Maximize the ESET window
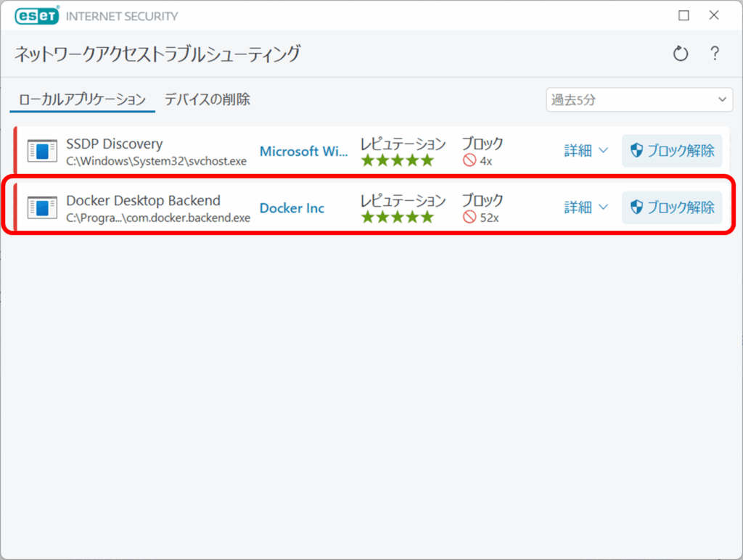This screenshot has width=743, height=560. (x=684, y=16)
